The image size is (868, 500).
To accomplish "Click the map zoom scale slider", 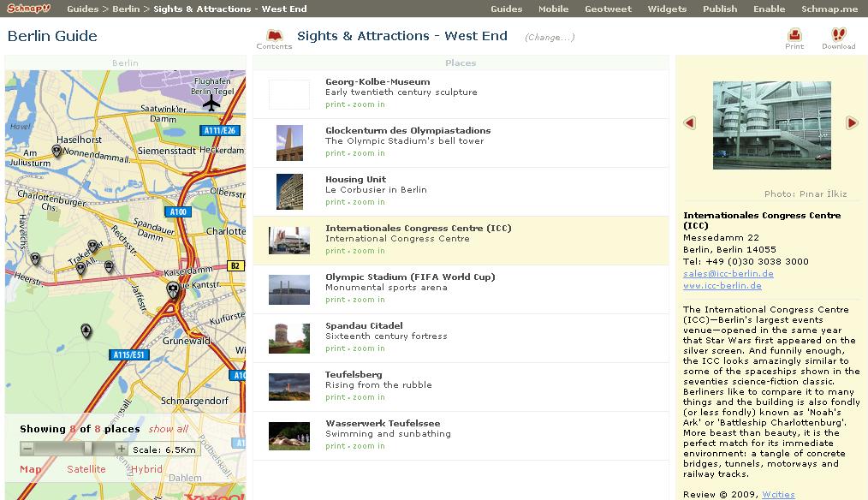I will (x=87, y=449).
